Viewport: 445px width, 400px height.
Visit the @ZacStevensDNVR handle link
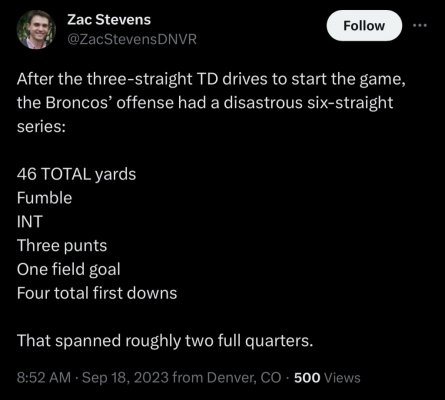(x=132, y=39)
